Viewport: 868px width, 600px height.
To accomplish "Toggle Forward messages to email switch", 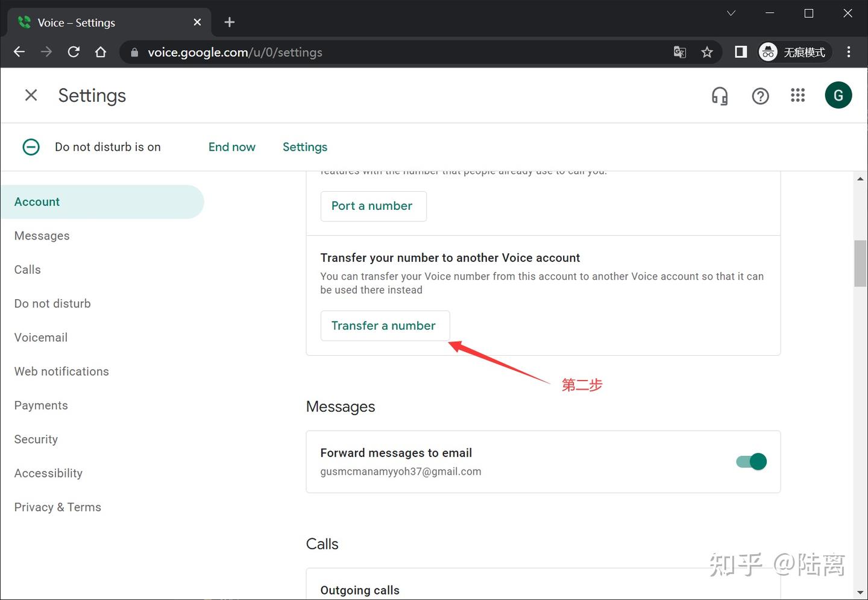I will (x=752, y=462).
